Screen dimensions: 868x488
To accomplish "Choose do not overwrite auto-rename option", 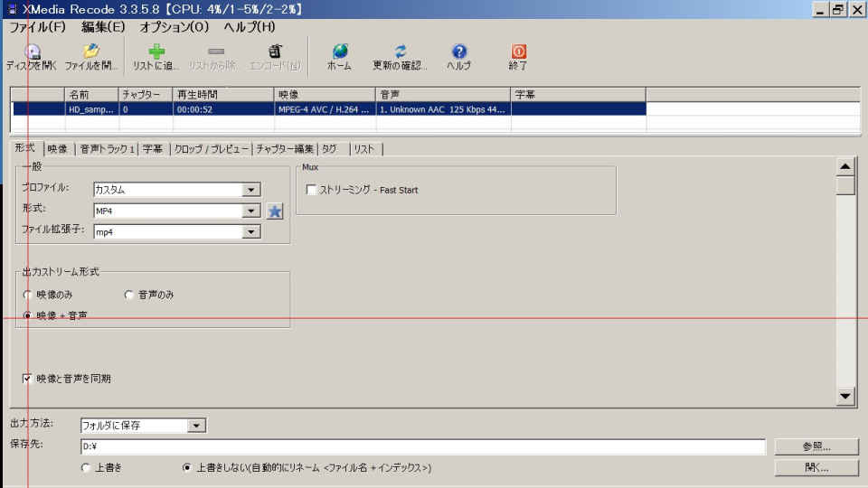I will pyautogui.click(x=187, y=467).
